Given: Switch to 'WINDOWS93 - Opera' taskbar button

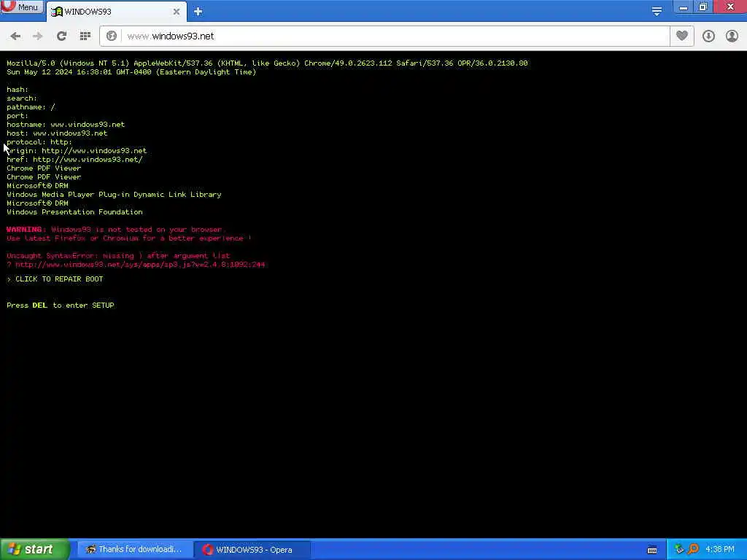Looking at the screenshot, I should pos(252,550).
